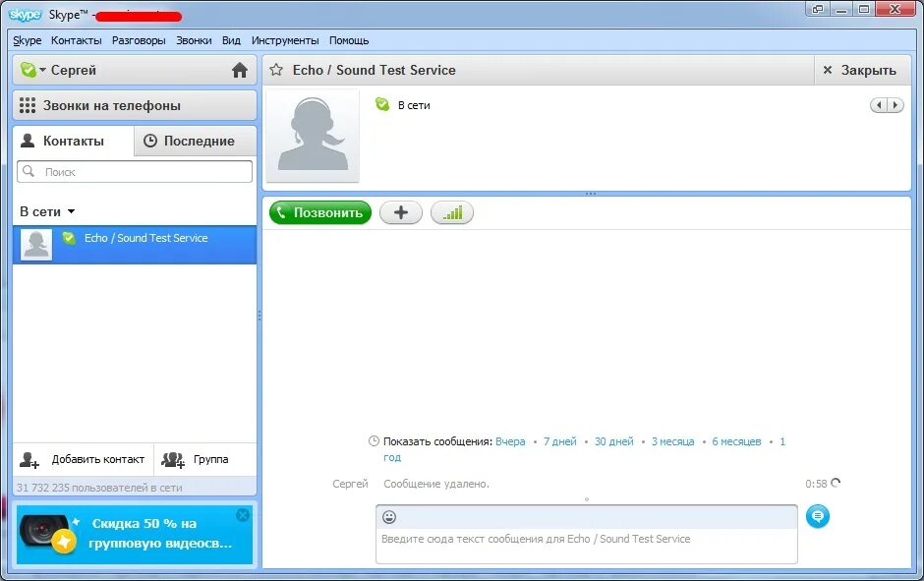Add Echo contact to favorites star
Image resolution: width=924 pixels, height=581 pixels.
pyautogui.click(x=276, y=70)
